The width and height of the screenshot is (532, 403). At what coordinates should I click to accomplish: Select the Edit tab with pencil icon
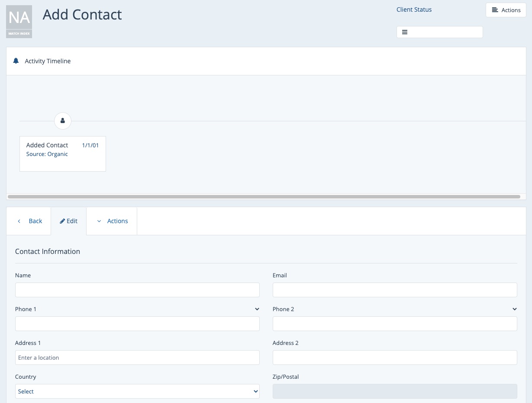68,221
